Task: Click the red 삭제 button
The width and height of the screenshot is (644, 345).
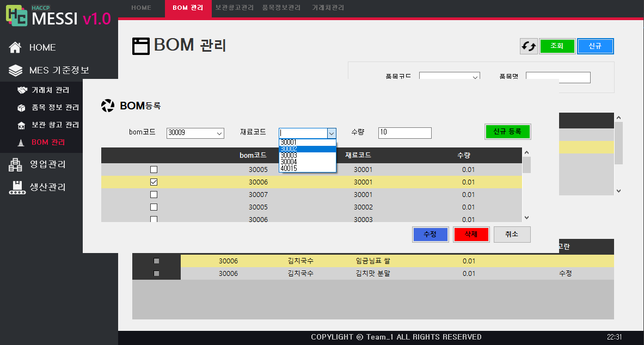Action: (471, 234)
